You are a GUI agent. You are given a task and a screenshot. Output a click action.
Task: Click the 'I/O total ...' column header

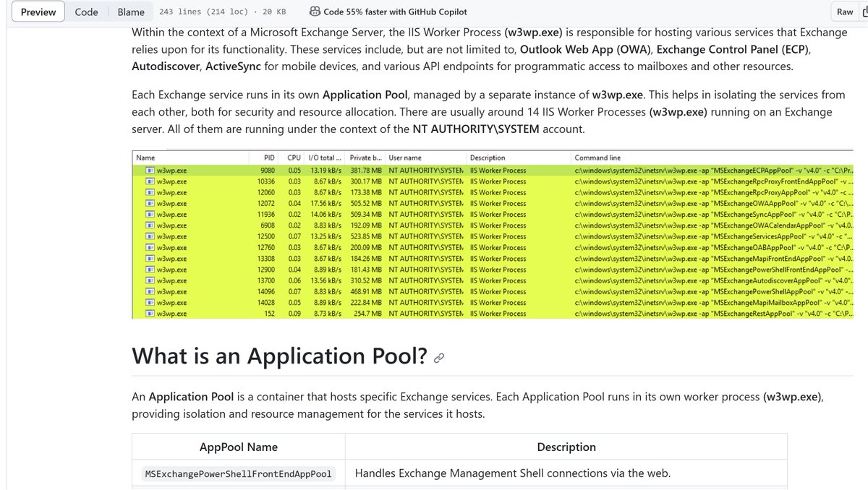click(x=324, y=158)
